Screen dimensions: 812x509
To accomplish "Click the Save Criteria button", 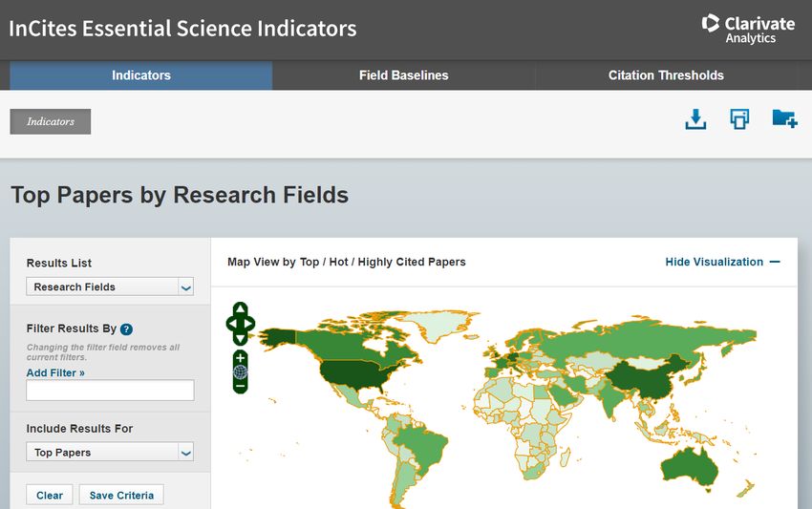I will click(x=121, y=495).
